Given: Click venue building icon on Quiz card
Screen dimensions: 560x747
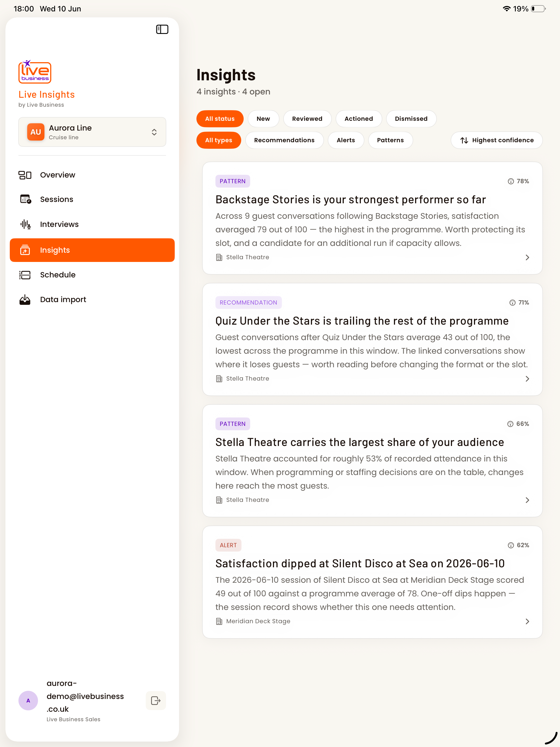Looking at the screenshot, I should 219,379.
